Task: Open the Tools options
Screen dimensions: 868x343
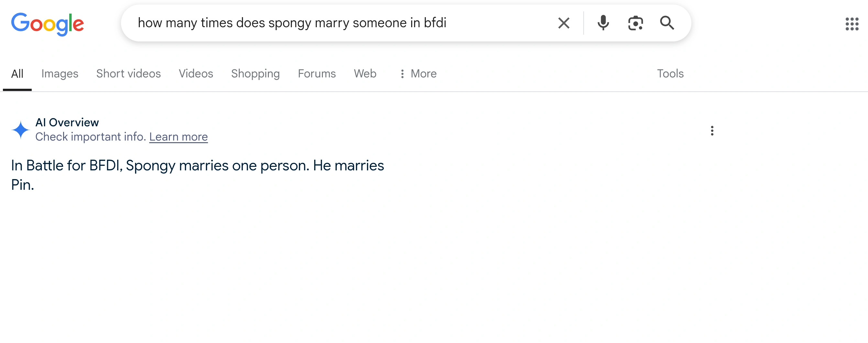Action: 670,74
